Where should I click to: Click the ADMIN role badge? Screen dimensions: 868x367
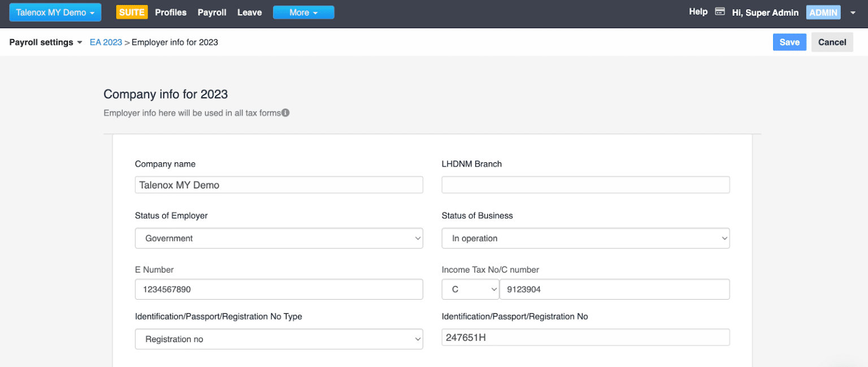[x=823, y=12]
